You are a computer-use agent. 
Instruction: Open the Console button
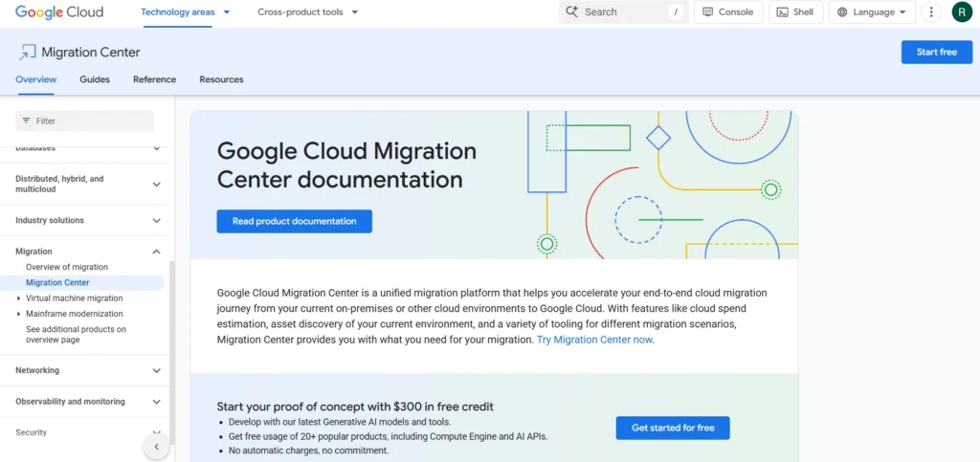click(x=728, y=11)
